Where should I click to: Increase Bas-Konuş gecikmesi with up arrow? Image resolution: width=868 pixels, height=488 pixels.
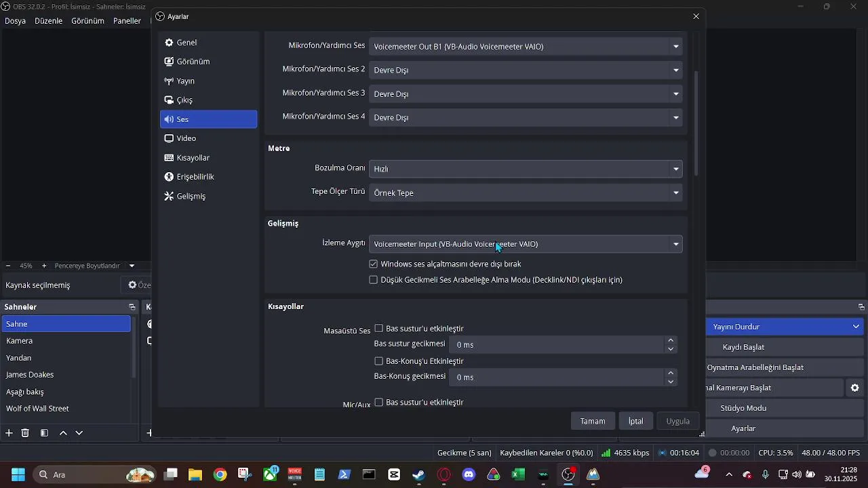coord(671,373)
